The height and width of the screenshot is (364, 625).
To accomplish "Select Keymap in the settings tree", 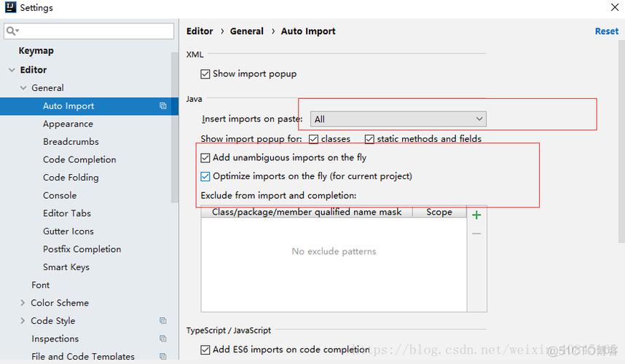I will (x=36, y=51).
